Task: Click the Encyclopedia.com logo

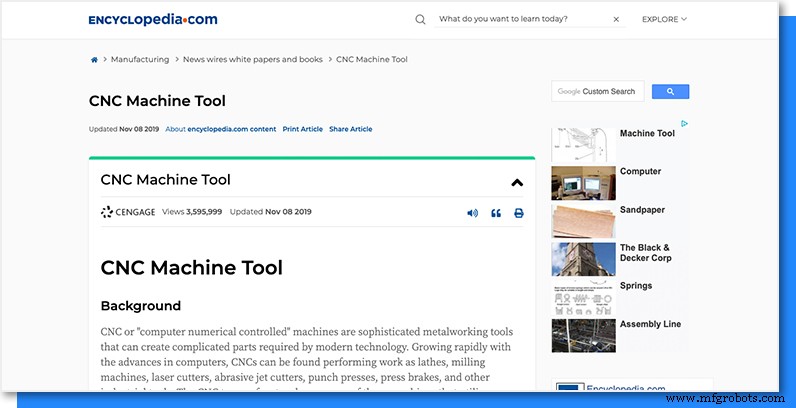Action: pyautogui.click(x=152, y=19)
